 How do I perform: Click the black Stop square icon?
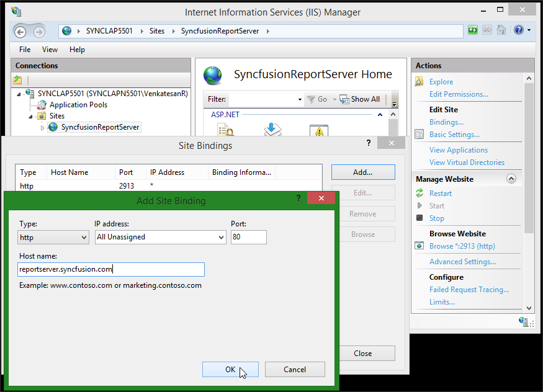(420, 218)
